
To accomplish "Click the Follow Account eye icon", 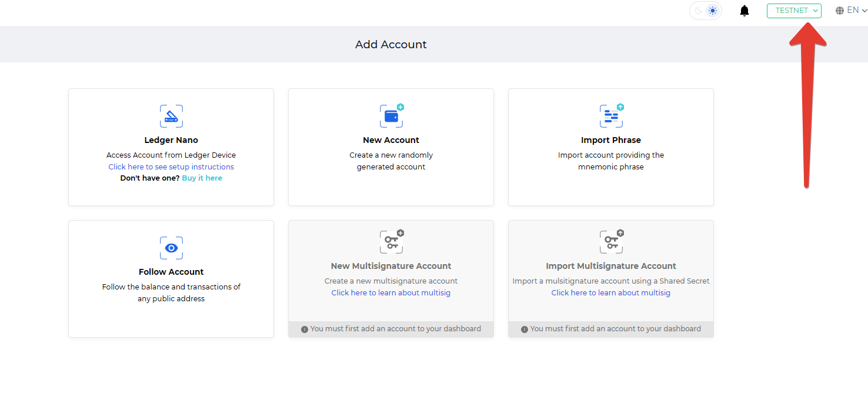I will click(171, 248).
